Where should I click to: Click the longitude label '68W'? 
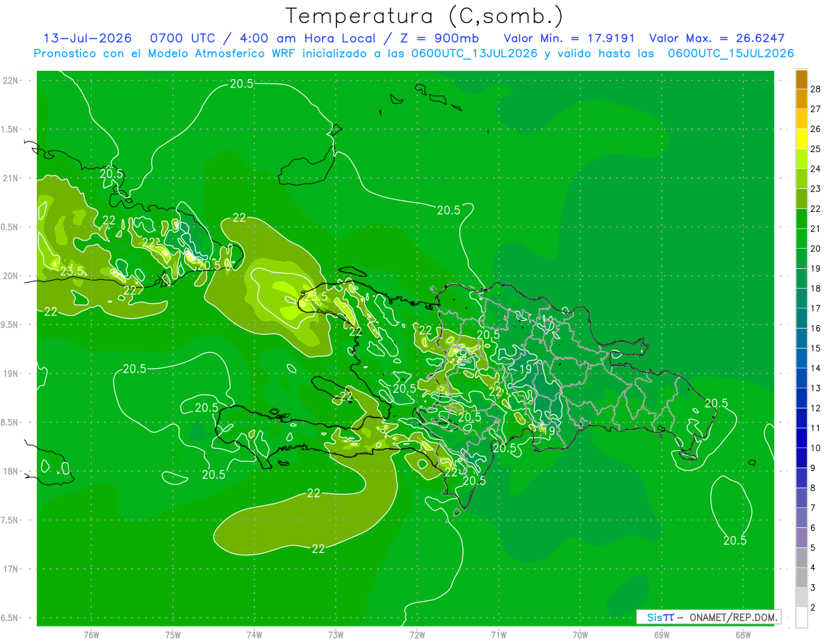click(743, 634)
